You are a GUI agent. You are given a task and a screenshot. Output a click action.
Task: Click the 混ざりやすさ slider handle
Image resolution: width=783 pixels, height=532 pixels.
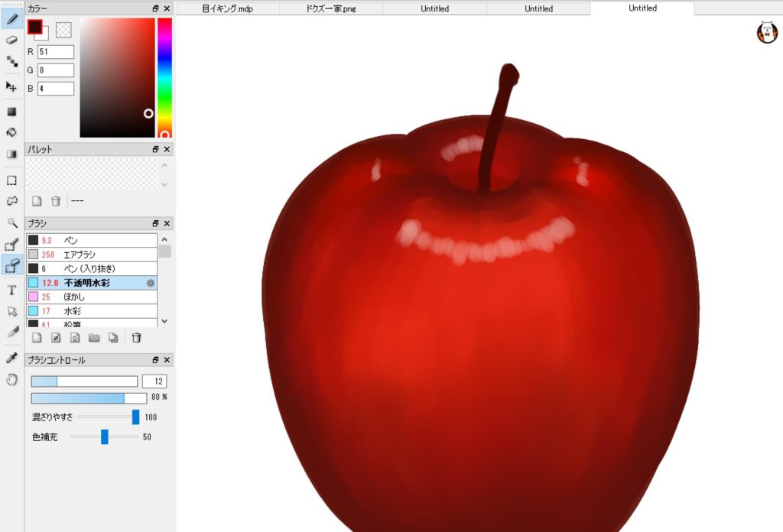click(x=135, y=417)
